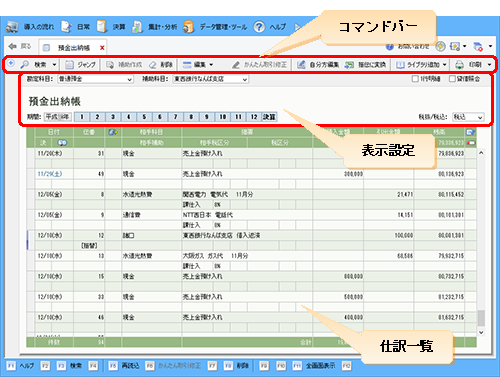The height and width of the screenshot is (377, 500).
Task: Click the F1 ヘルプ function key
Action: point(21,366)
